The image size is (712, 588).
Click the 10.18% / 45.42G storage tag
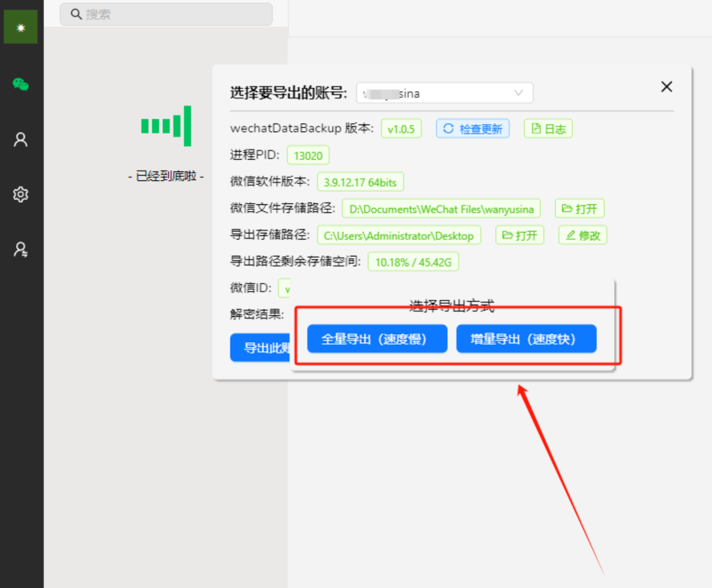coord(413,262)
